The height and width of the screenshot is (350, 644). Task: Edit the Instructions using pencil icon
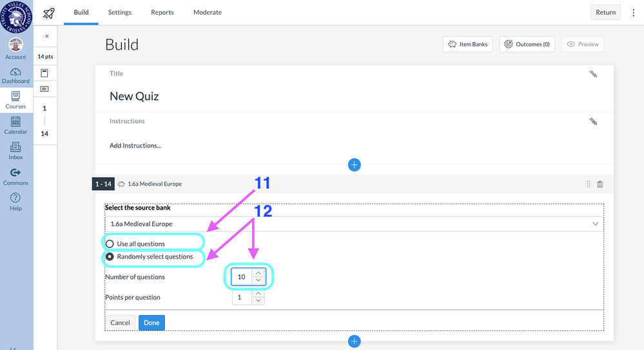tap(593, 121)
